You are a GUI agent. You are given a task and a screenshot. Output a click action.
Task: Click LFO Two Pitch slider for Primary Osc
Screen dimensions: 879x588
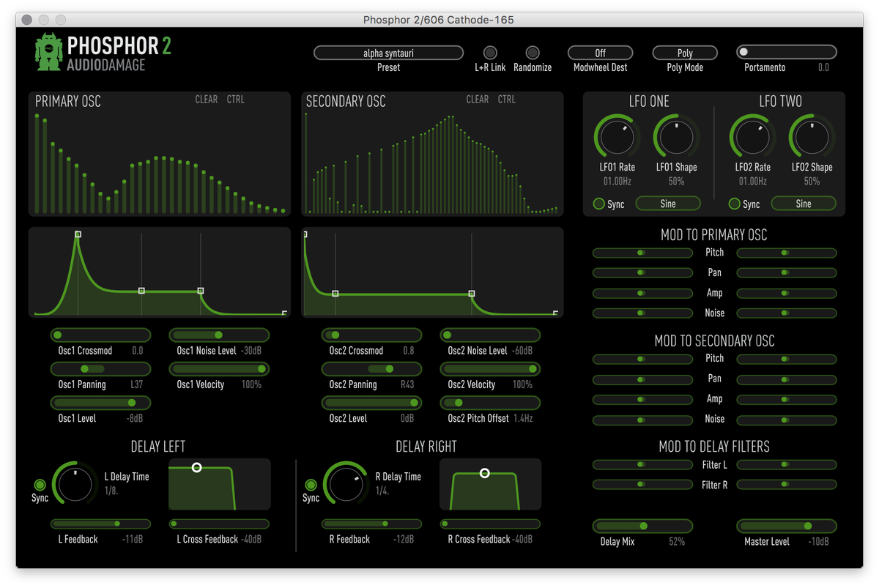coord(786,253)
